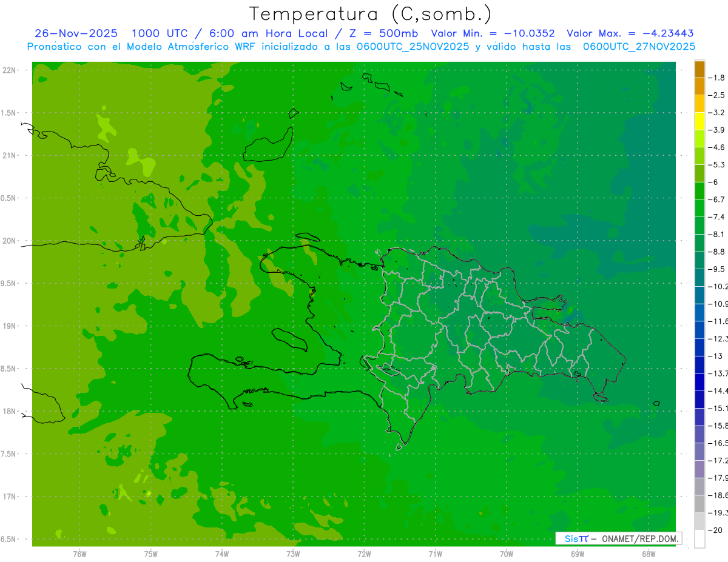Click the "SisTT - ONAMET/REP.DOM." credit label
Screen dimensions: 728x562
(x=618, y=538)
